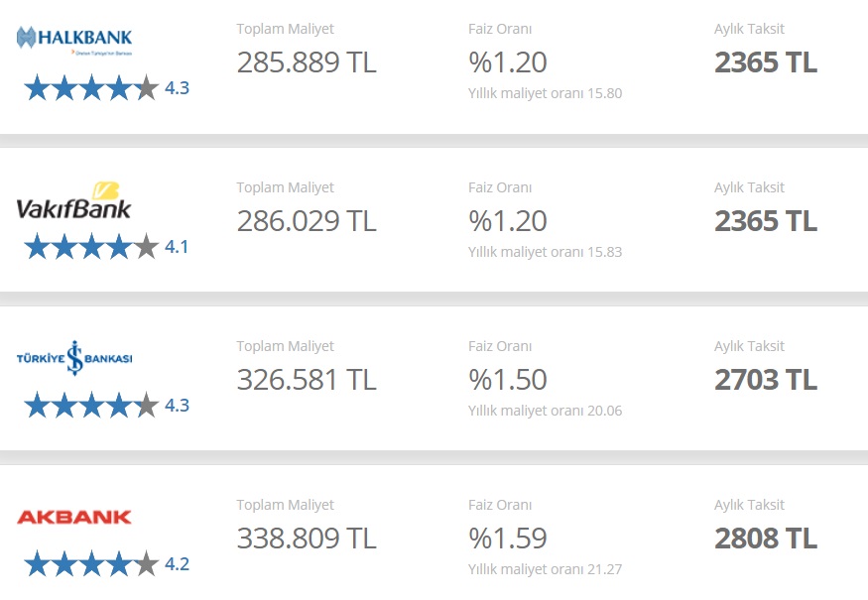Viewport: 868px width, 600px height.
Task: Select İş Bankası total cost 326.581 TL
Action: click(307, 379)
